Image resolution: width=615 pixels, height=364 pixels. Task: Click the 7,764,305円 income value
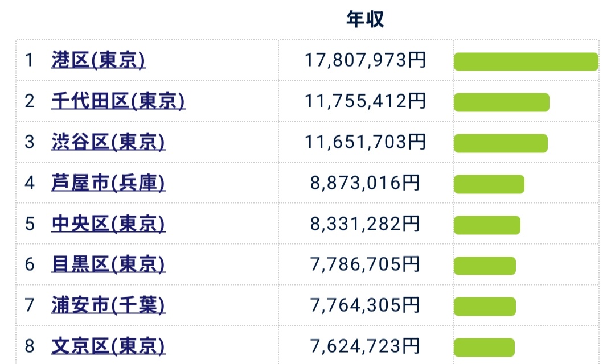pyautogui.click(x=365, y=305)
